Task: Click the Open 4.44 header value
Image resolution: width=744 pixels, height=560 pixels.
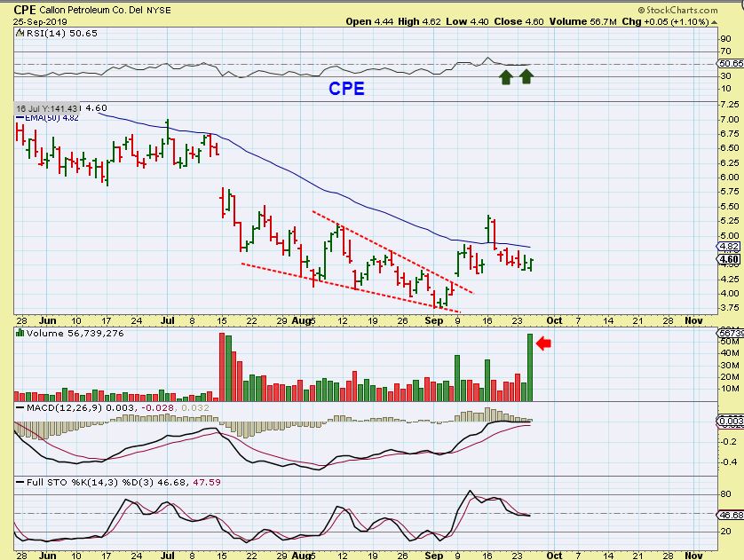Action: point(369,21)
